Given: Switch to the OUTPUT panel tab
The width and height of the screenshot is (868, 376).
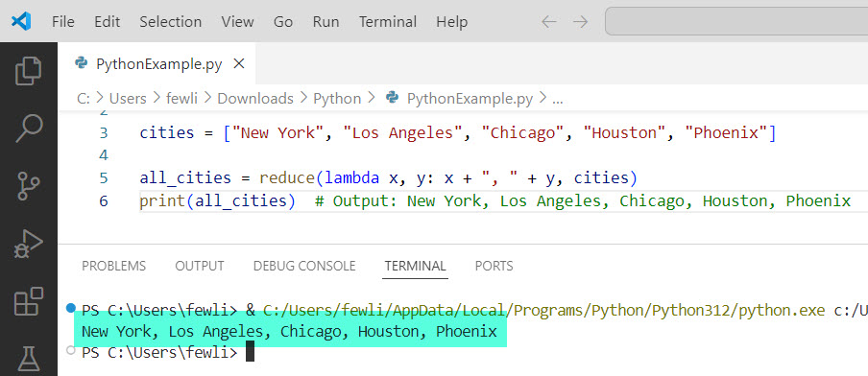Looking at the screenshot, I should (200, 266).
